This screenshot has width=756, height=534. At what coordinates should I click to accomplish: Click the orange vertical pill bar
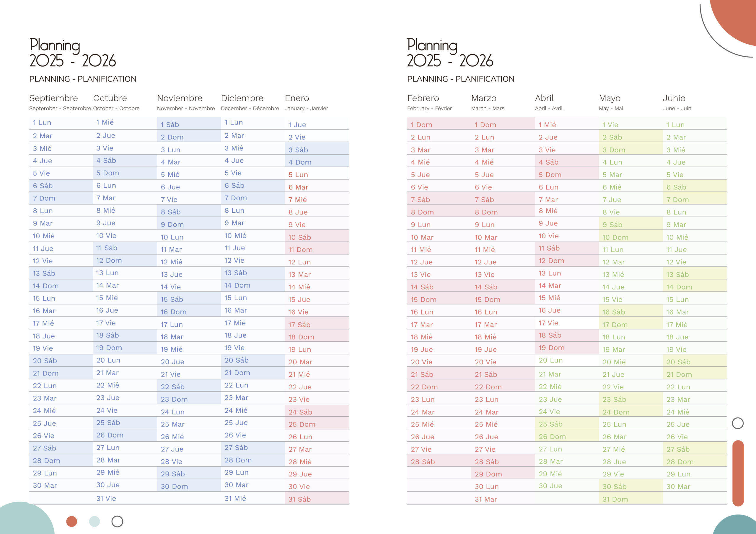pos(738,473)
